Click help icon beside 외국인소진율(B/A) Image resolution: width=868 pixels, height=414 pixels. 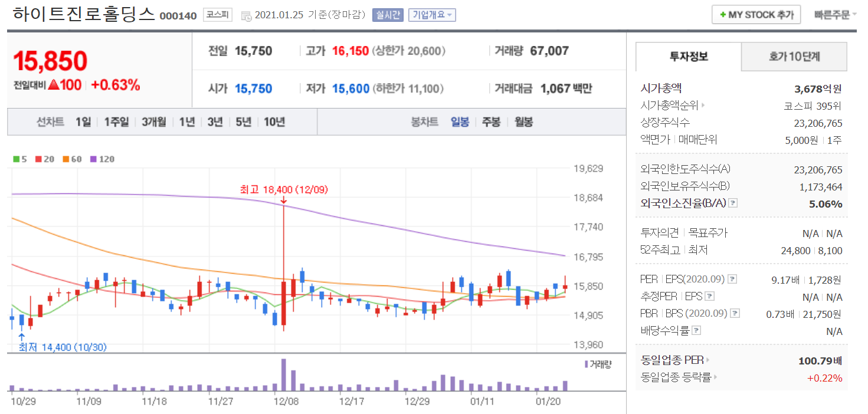[x=733, y=203]
